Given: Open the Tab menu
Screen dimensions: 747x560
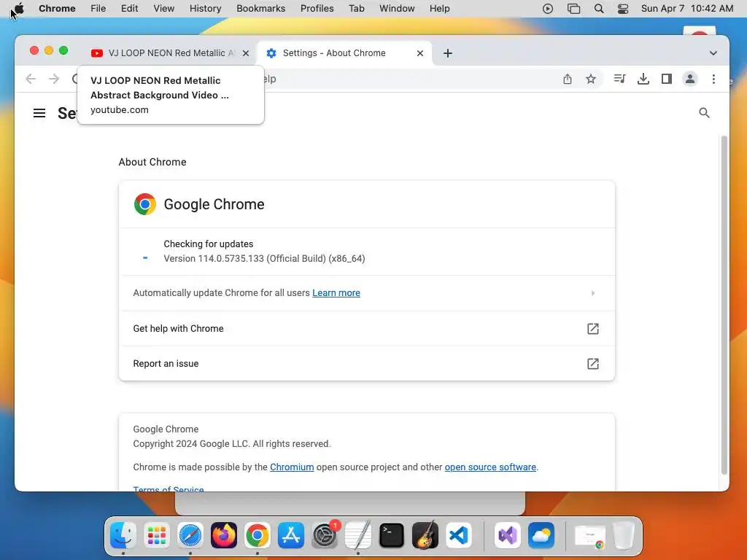Looking at the screenshot, I should coord(356,9).
